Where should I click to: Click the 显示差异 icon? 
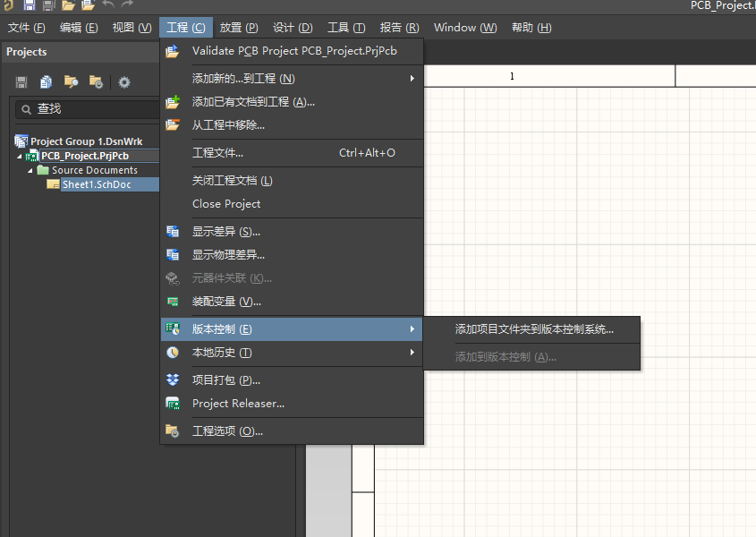click(x=173, y=232)
